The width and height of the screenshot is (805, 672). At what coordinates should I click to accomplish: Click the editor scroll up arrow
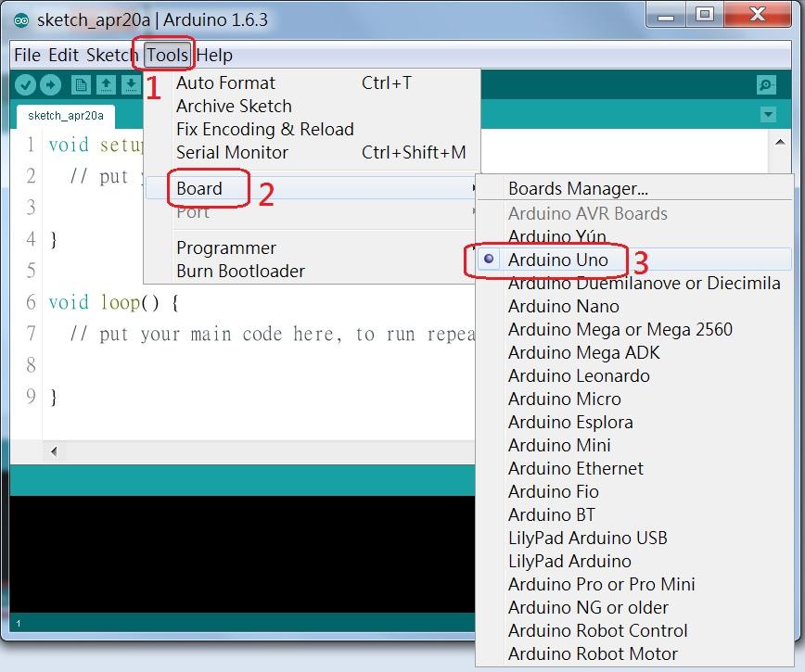780,142
